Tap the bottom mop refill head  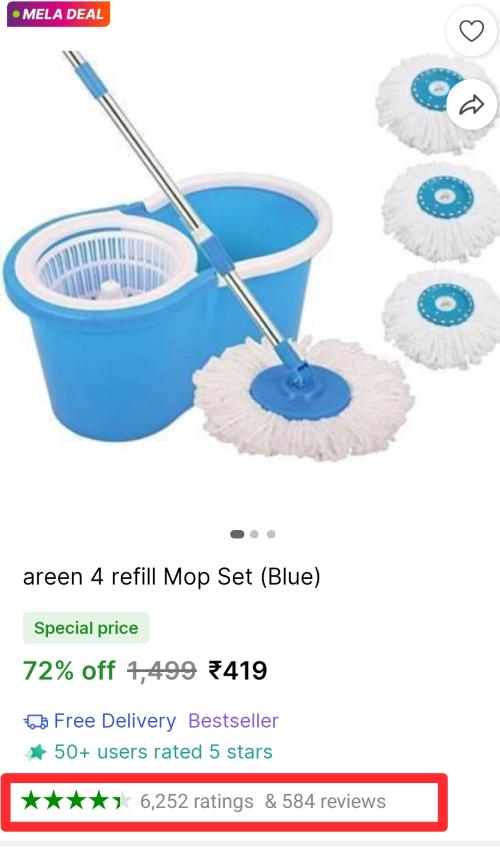[x=441, y=320]
